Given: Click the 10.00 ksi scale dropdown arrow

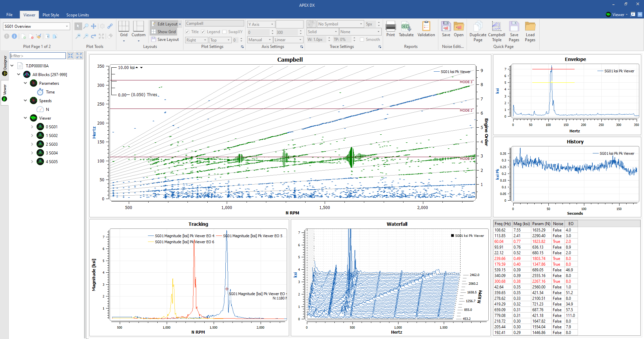Looking at the screenshot, I should (142, 68).
